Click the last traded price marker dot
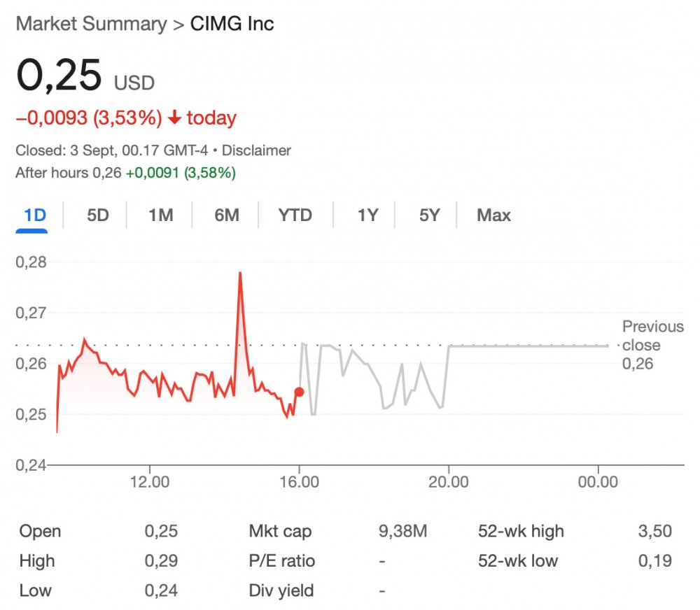 (298, 392)
